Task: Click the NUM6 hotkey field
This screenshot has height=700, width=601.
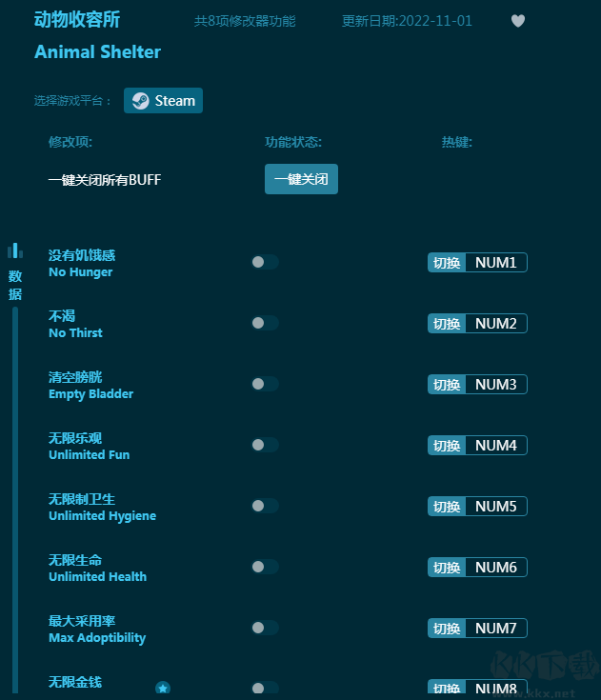Action: (x=495, y=568)
